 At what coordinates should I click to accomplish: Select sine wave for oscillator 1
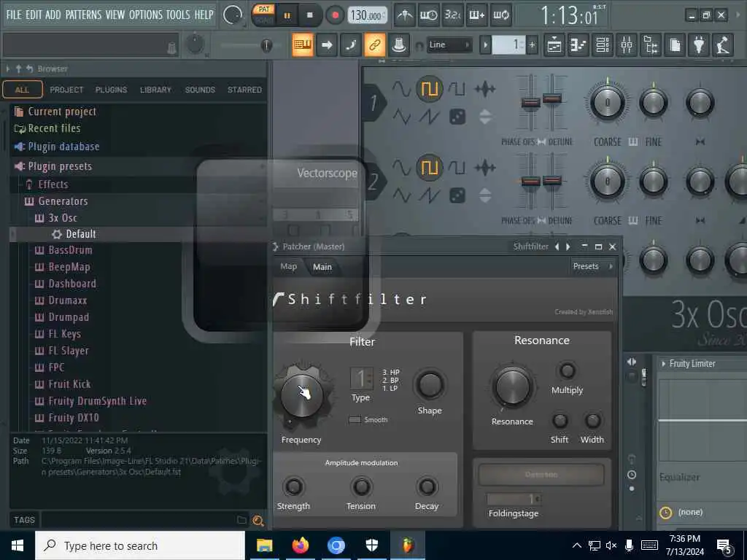pos(401,89)
